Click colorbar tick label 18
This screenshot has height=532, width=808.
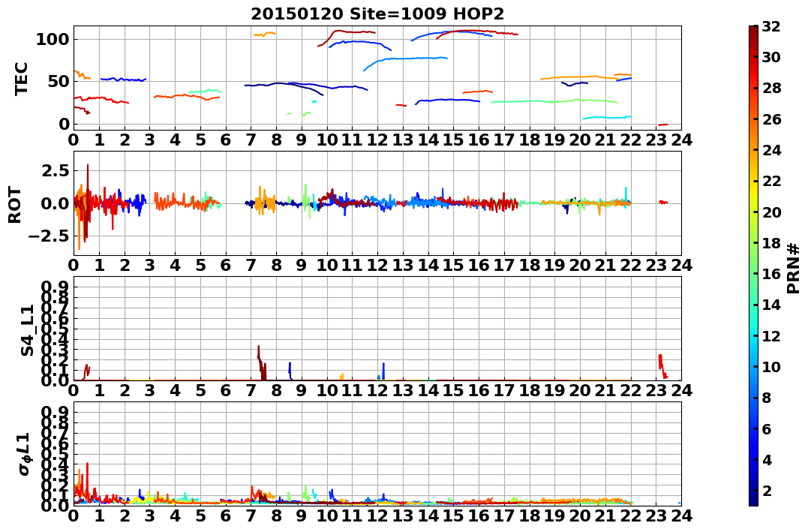[x=771, y=243]
